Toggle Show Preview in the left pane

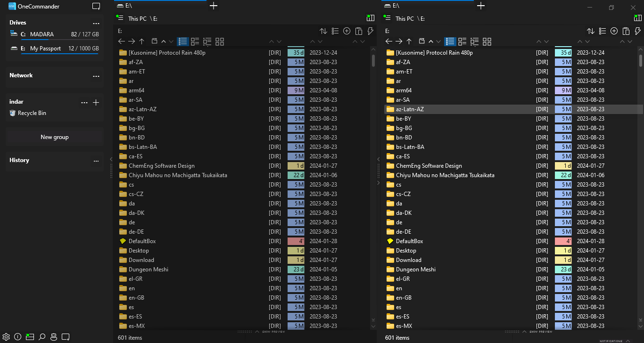point(272,332)
